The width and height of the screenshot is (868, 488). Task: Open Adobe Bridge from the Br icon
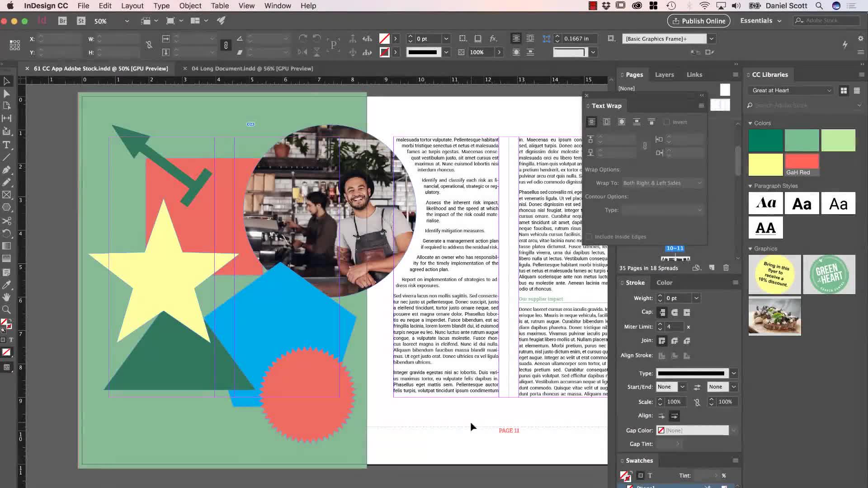62,21
